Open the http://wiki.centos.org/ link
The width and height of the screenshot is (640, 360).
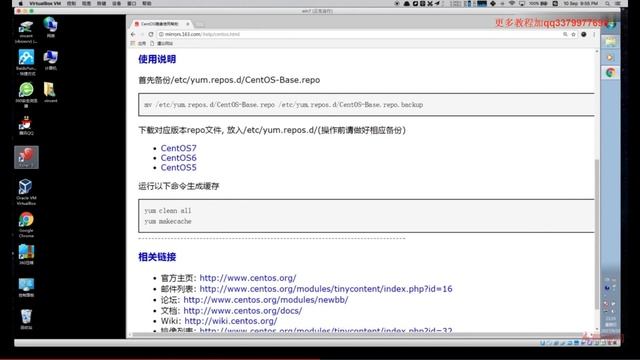coord(231,321)
